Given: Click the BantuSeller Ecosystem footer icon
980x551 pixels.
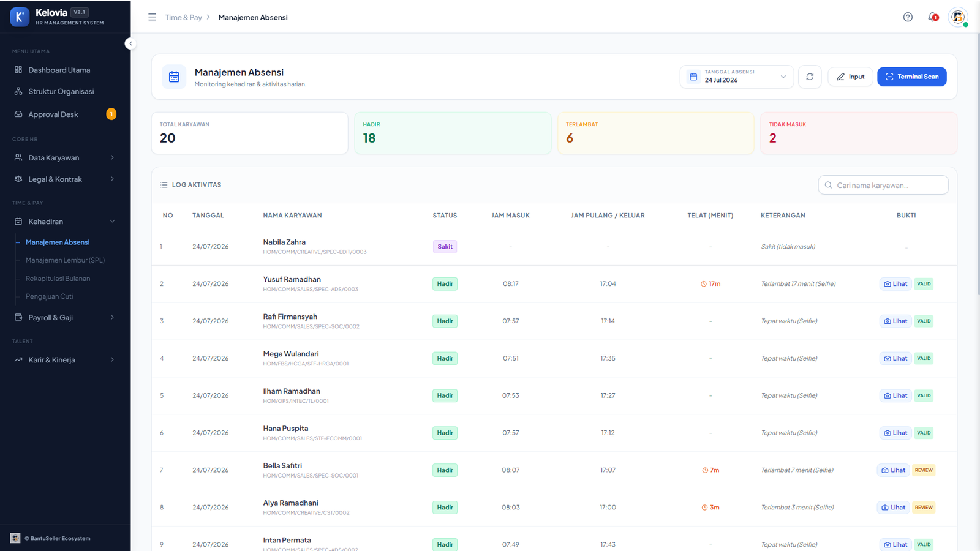Looking at the screenshot, I should coord(15,538).
